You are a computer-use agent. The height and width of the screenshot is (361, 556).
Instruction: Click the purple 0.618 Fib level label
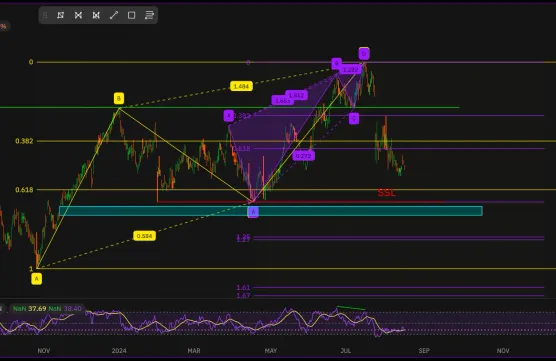coord(242,149)
